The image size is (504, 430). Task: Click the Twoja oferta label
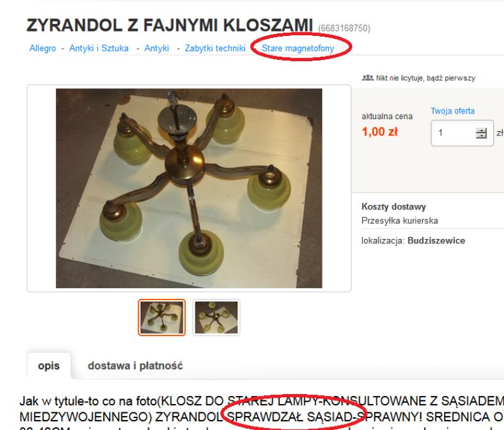452,111
